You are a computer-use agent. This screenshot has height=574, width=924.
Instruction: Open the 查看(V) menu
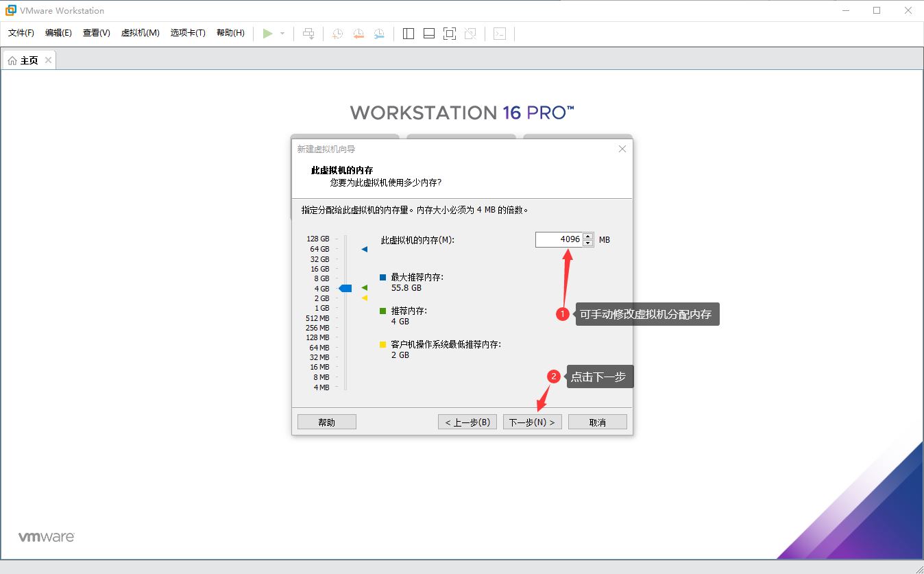[97, 33]
